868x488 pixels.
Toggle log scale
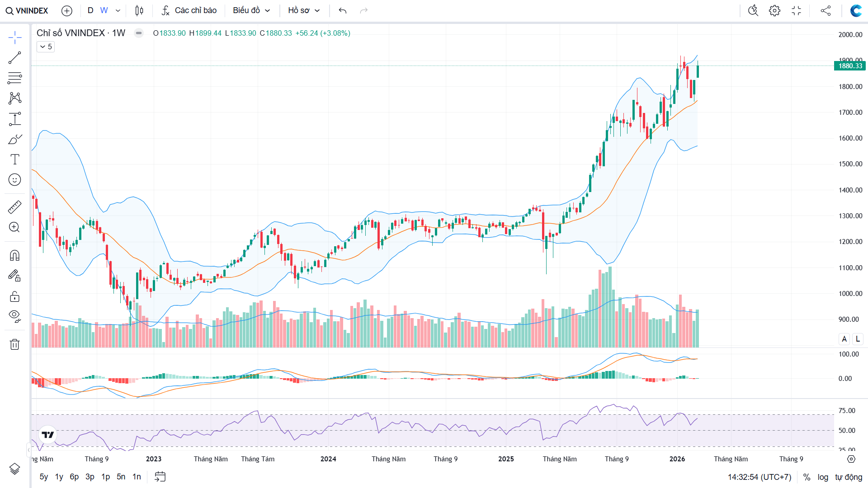823,477
